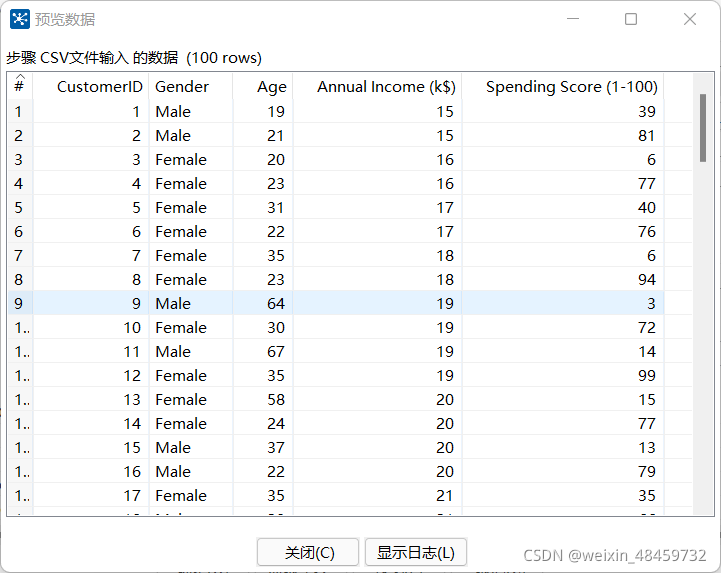Minimize the 预览数据 window
721x573 pixels.
[573, 19]
